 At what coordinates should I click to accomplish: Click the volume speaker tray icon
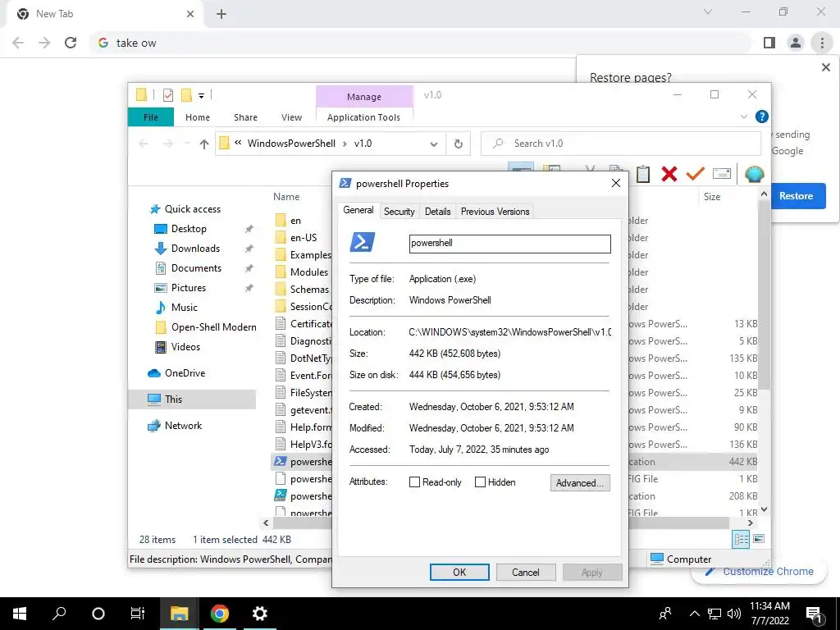point(734,614)
